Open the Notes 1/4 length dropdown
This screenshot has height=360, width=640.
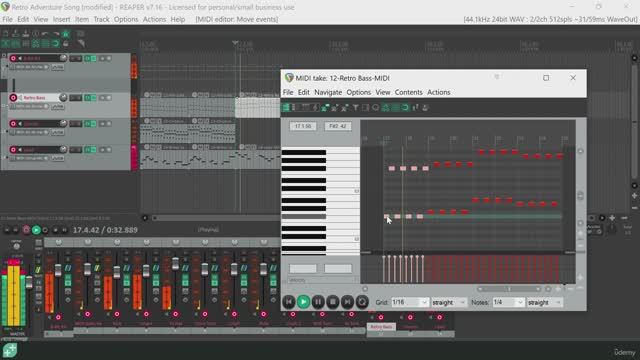tap(508, 302)
